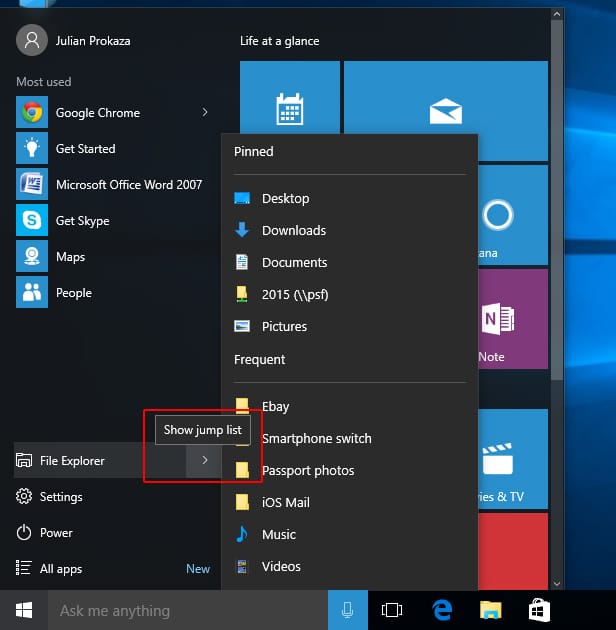The image size is (616, 630).
Task: Expand Google Chrome jump list arrow
Action: 205,112
